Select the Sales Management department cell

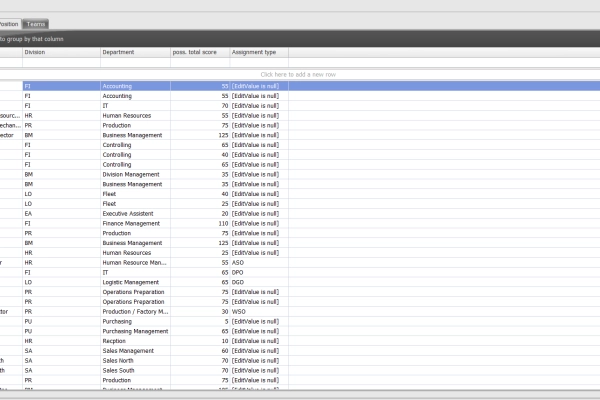tap(135, 351)
